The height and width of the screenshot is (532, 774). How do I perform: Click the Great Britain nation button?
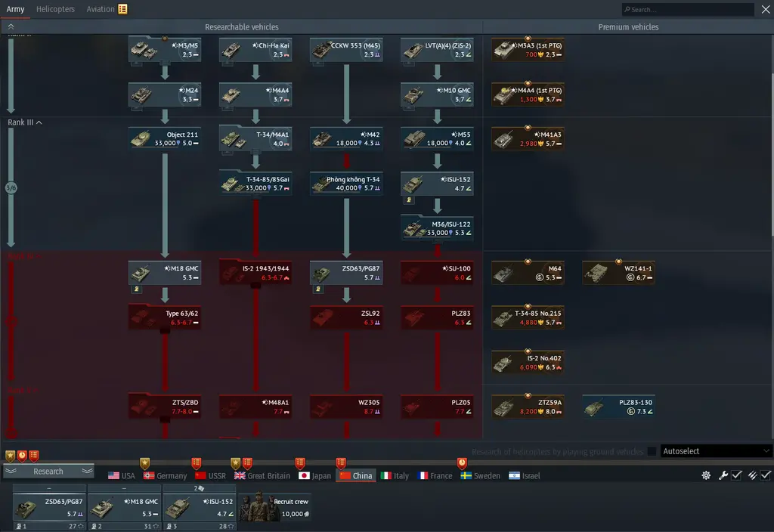click(x=262, y=476)
